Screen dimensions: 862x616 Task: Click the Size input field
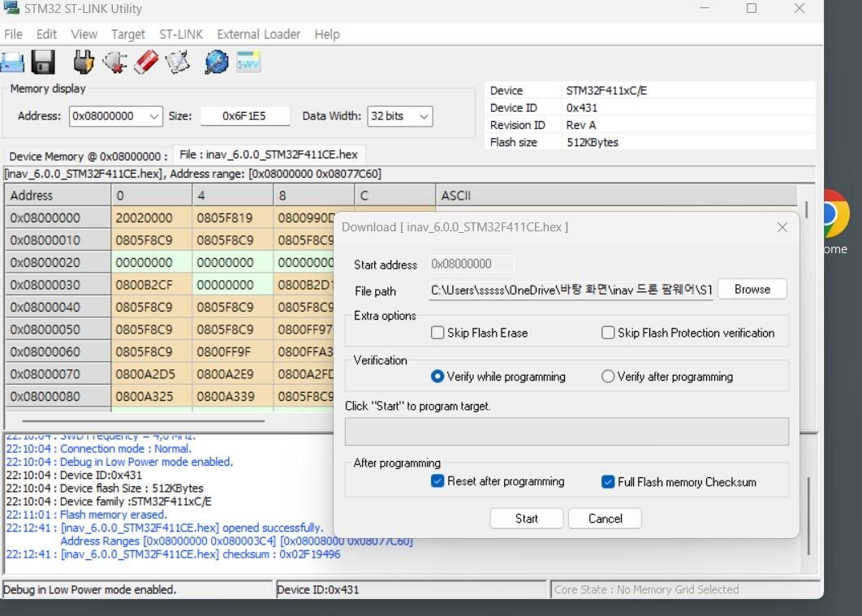(x=244, y=116)
